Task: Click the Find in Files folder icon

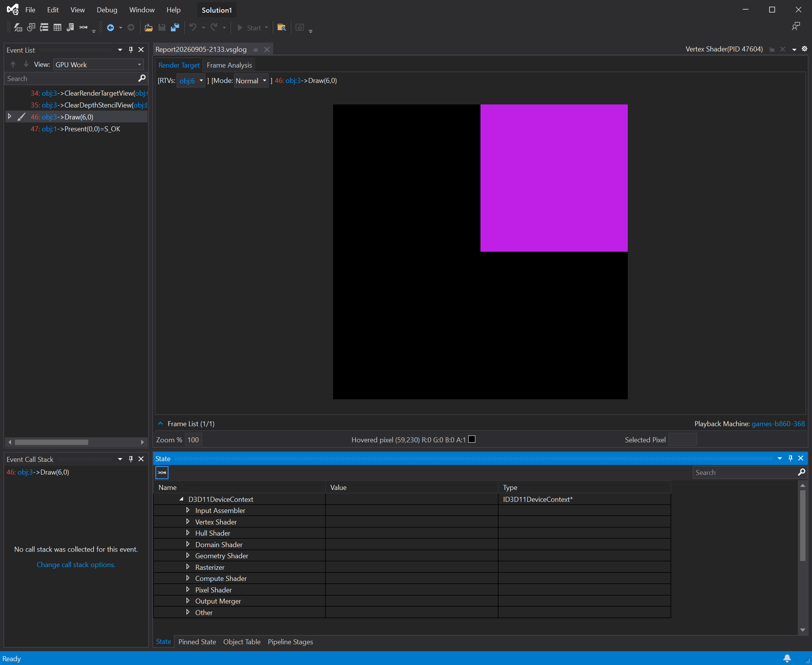Action: coord(282,28)
